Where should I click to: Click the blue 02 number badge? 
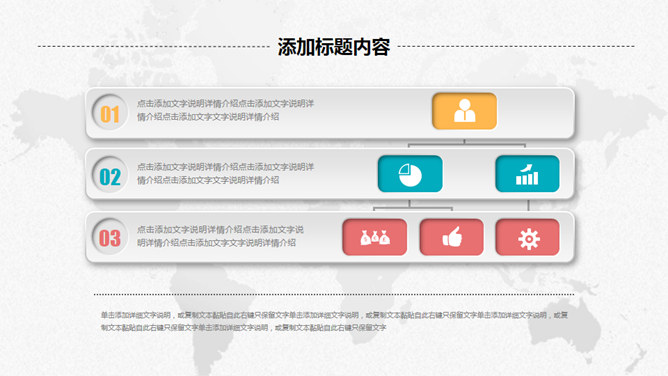click(110, 175)
